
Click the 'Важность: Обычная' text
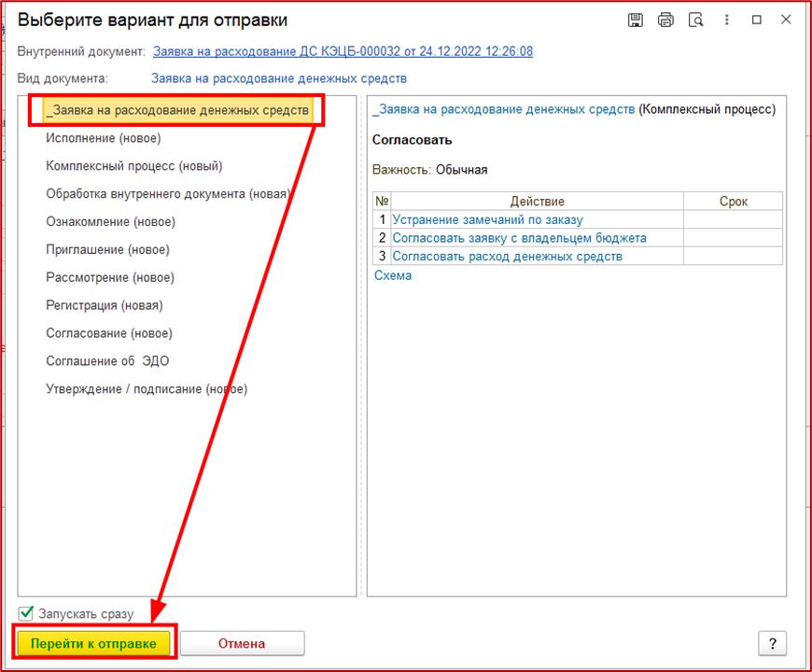coord(430,170)
